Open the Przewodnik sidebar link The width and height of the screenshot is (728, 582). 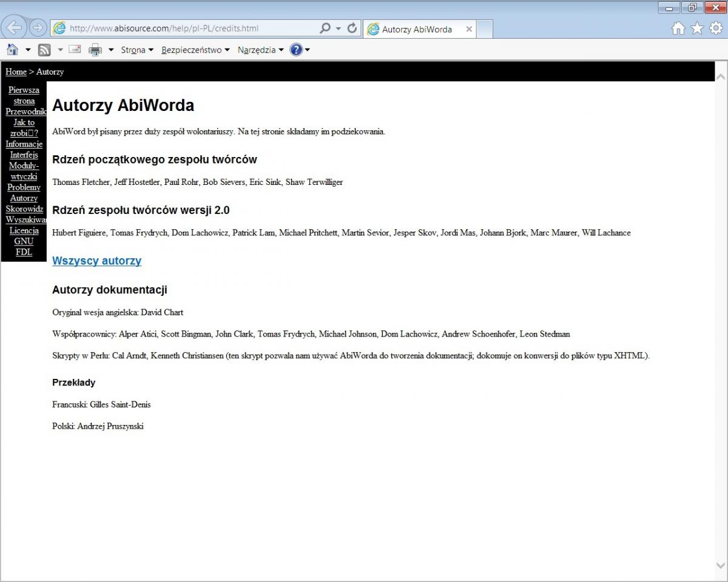[26, 112]
